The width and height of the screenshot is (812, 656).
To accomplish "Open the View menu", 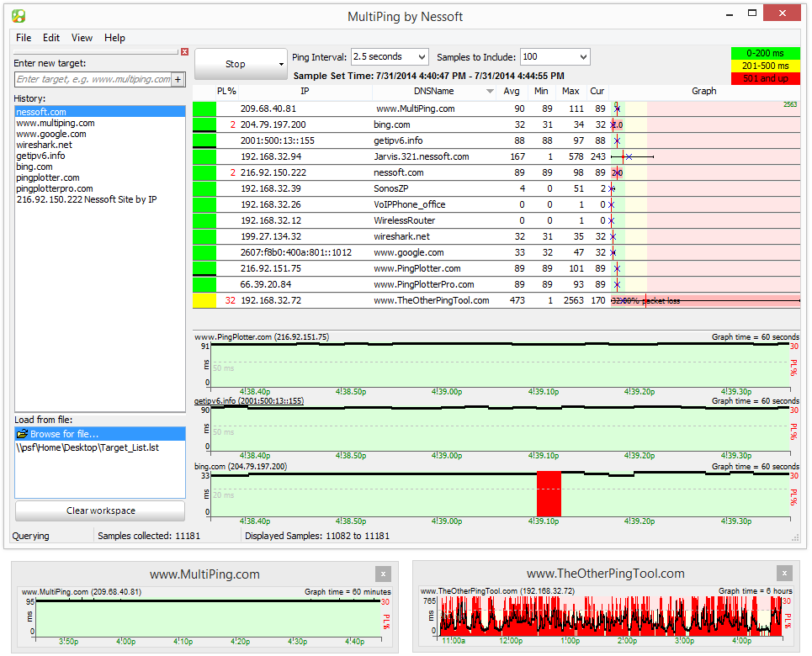I will [x=82, y=38].
